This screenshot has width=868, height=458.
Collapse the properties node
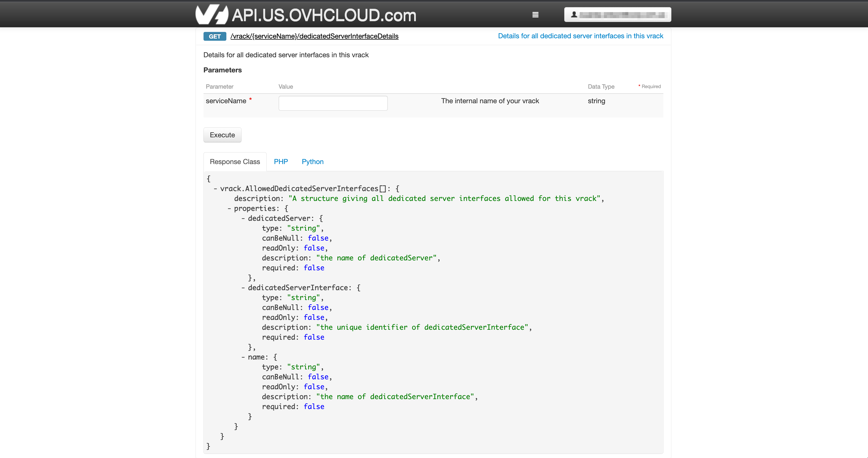pyautogui.click(x=229, y=209)
